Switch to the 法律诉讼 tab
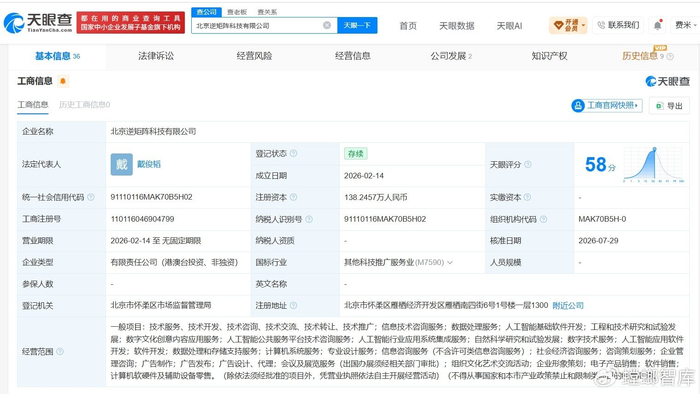 156,56
